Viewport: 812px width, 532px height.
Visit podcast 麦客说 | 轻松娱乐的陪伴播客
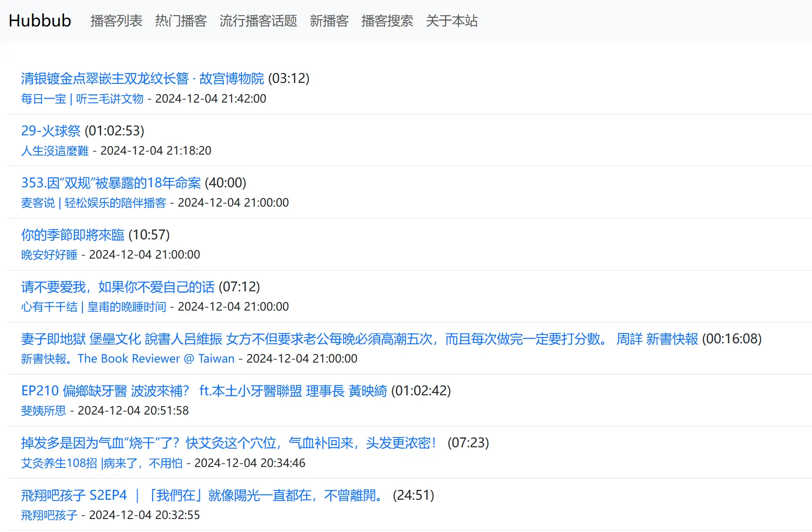click(x=93, y=203)
